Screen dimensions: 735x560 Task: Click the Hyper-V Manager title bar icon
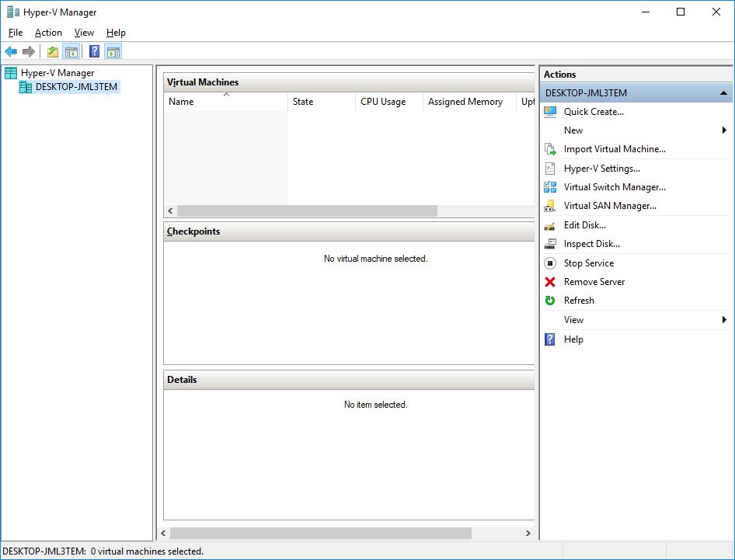click(x=13, y=12)
